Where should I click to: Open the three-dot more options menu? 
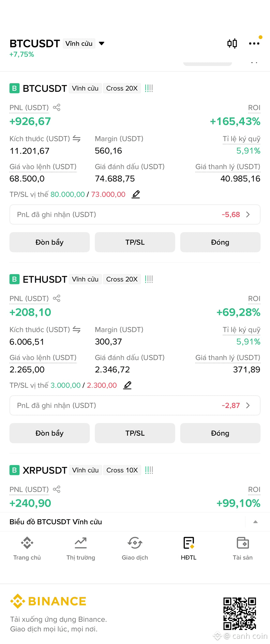(254, 43)
